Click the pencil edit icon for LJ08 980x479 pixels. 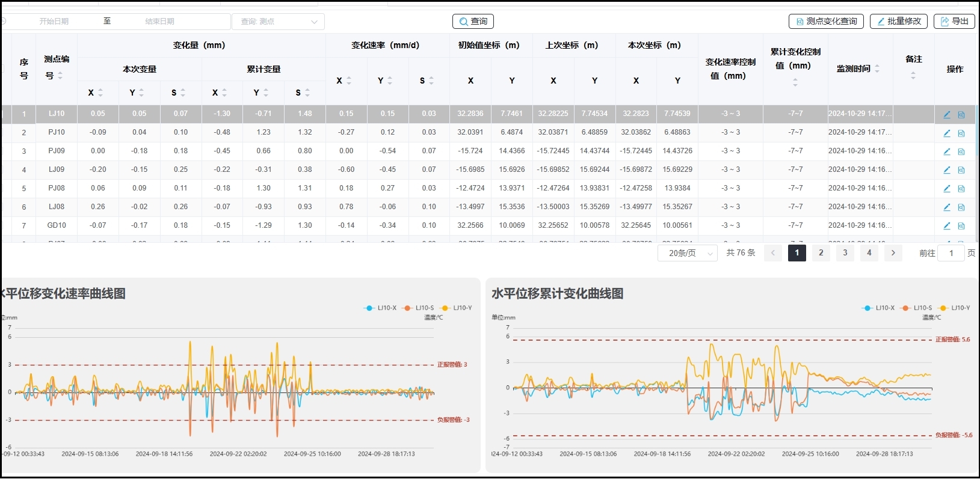point(946,207)
